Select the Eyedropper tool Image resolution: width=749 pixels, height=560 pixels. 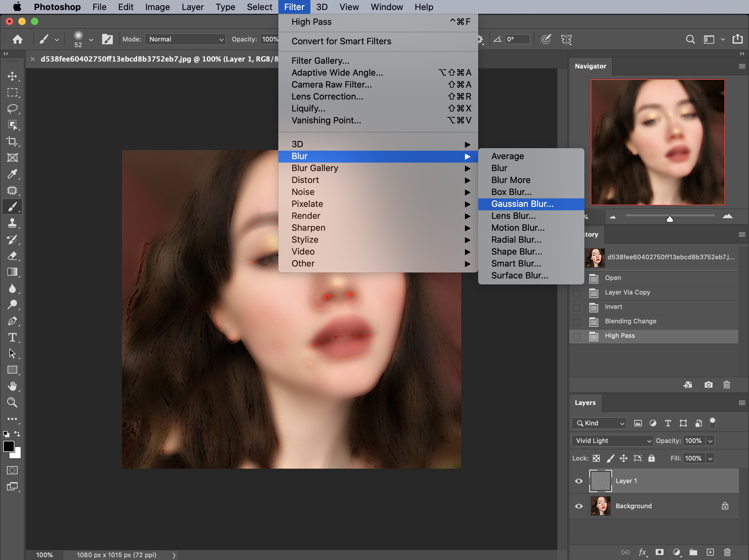tap(13, 174)
